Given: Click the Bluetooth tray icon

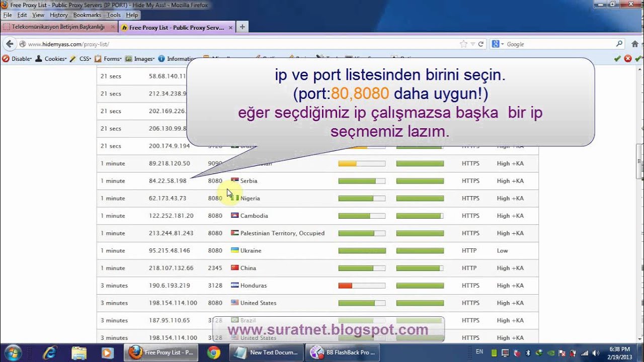Looking at the screenshot, I should click(528, 353).
